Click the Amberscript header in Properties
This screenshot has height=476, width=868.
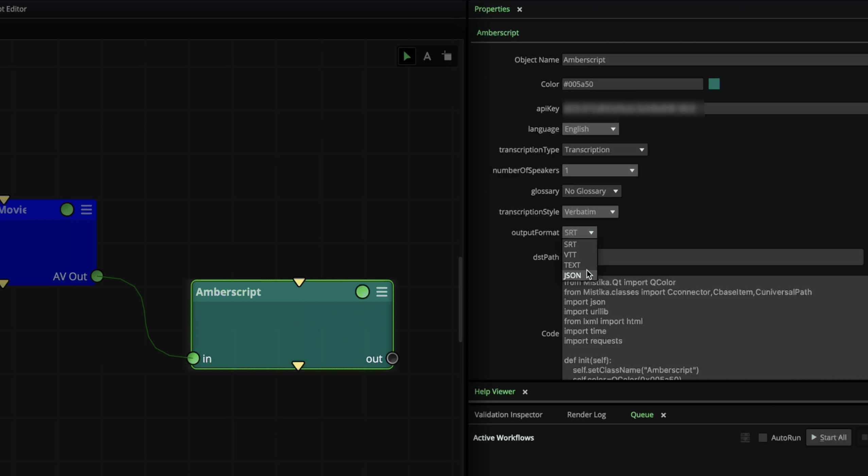point(498,33)
